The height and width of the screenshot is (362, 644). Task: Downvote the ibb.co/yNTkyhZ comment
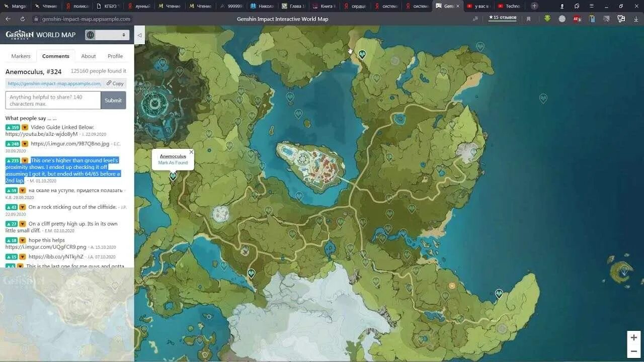(23, 257)
